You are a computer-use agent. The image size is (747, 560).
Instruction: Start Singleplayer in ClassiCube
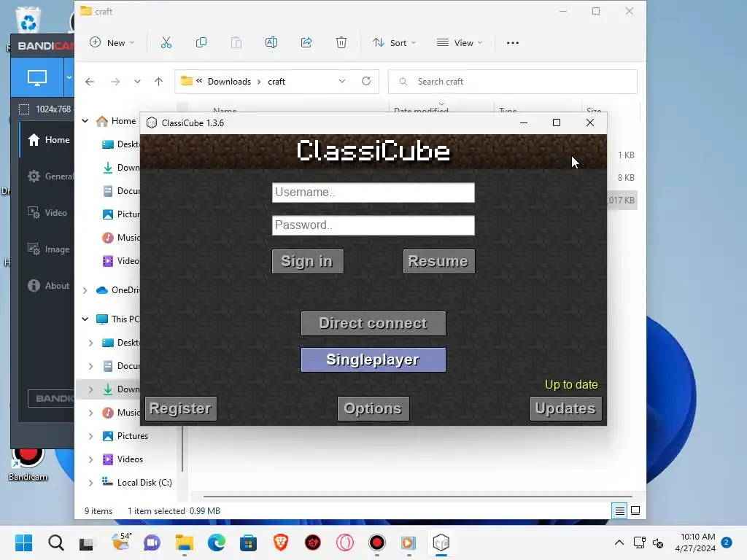pos(373,359)
